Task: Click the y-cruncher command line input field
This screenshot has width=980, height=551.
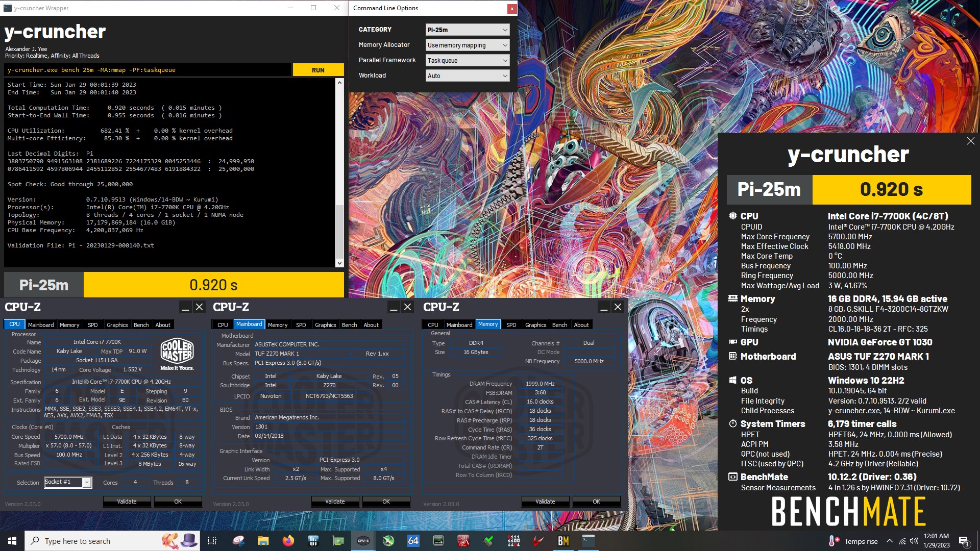Action: [148, 70]
